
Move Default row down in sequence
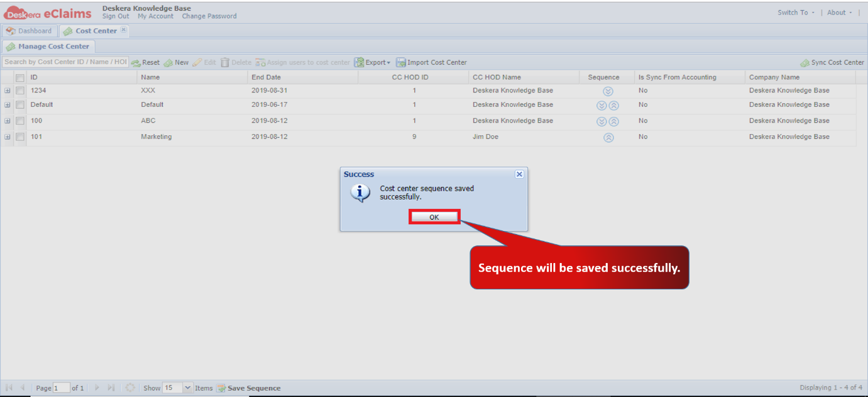[x=602, y=106]
